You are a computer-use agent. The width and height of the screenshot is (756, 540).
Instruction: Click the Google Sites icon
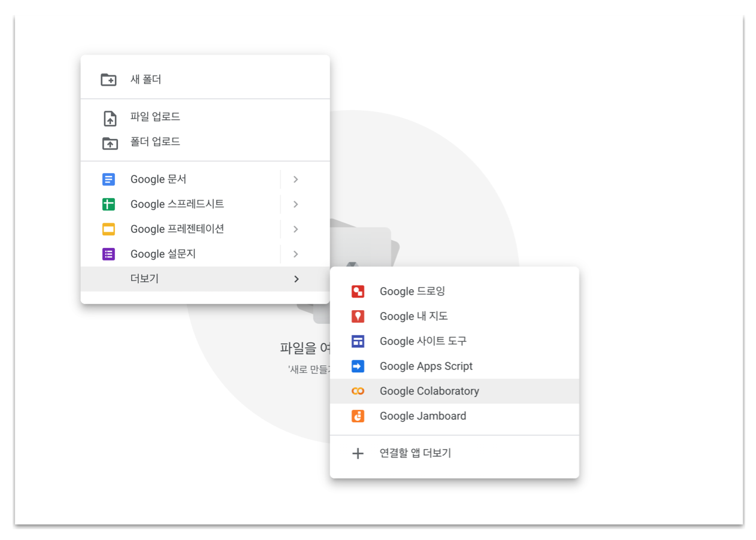tap(358, 341)
